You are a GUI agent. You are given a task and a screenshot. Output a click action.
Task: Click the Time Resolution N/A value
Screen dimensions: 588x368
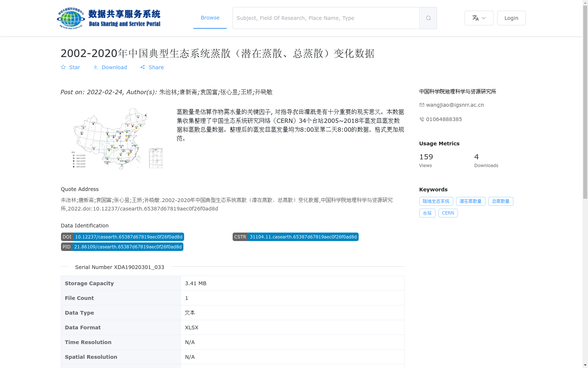tap(190, 342)
